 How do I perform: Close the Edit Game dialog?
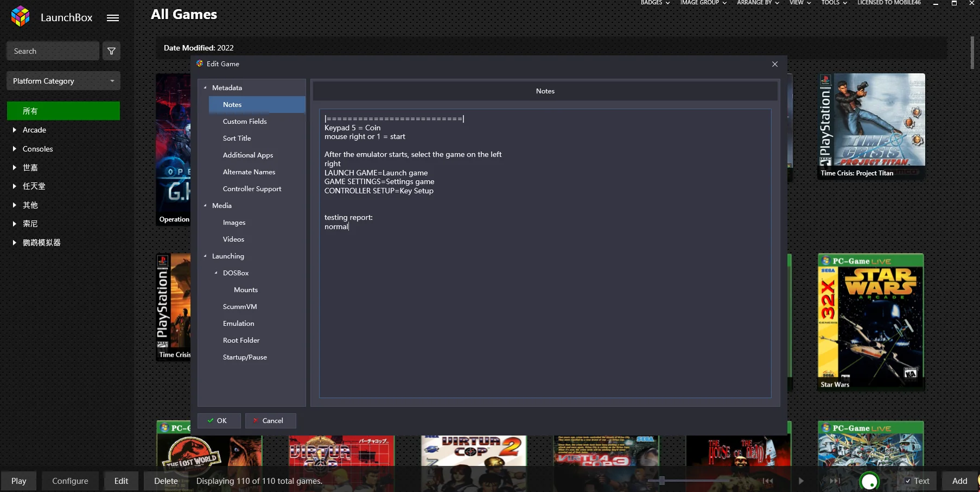coord(775,64)
